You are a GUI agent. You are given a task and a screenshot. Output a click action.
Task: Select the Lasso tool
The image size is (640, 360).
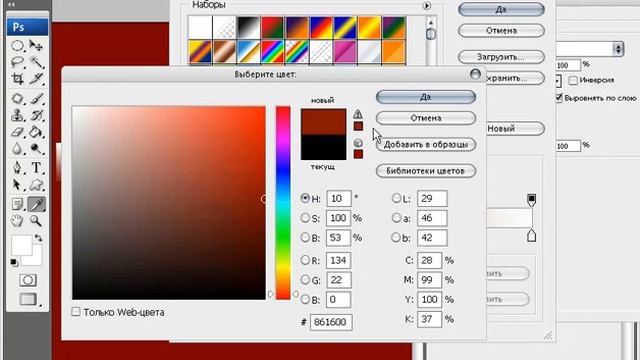(x=17, y=62)
